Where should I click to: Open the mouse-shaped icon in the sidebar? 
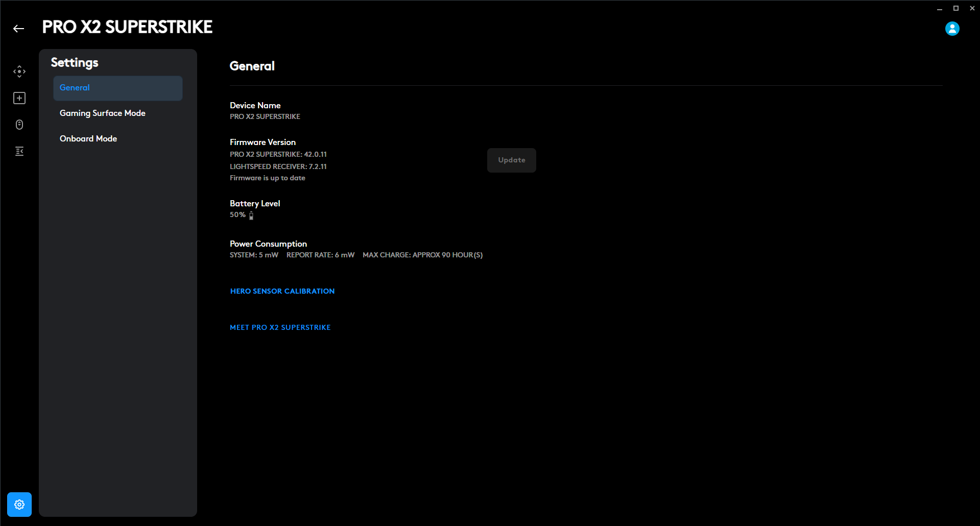pos(19,125)
